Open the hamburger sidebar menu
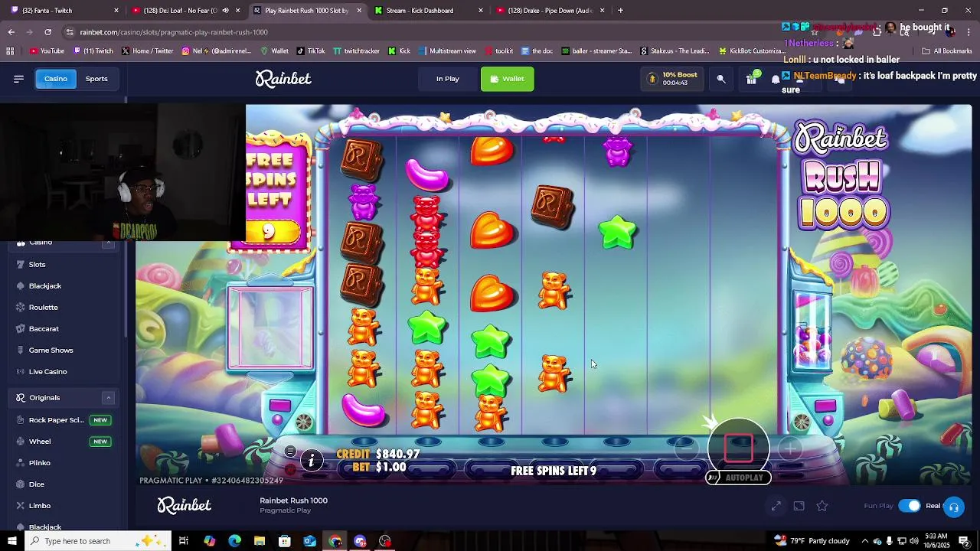 (18, 79)
